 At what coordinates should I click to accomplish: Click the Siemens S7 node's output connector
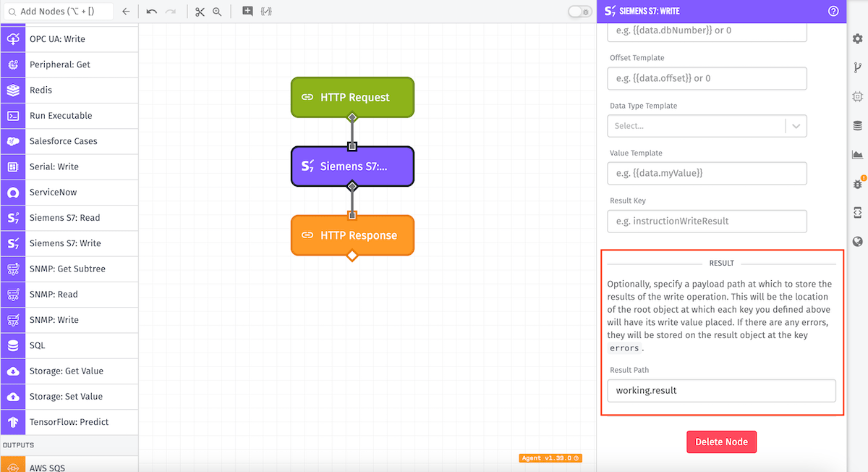352,187
